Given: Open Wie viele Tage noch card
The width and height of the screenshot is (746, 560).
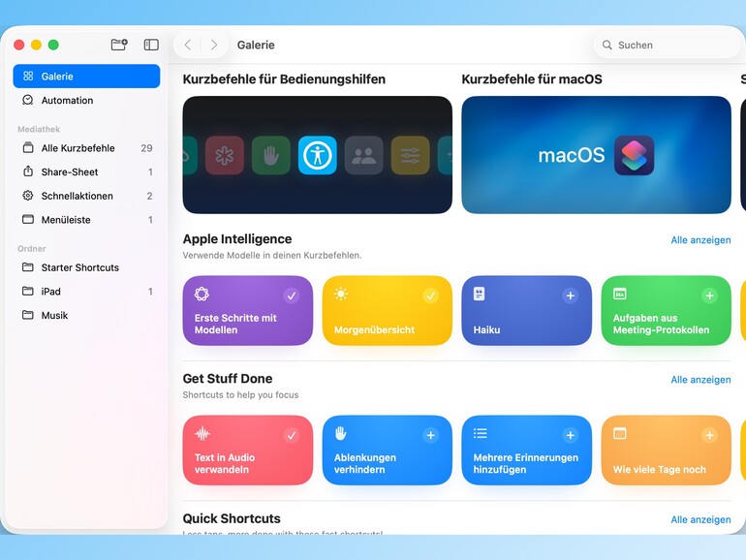Looking at the screenshot, I should (x=667, y=451).
